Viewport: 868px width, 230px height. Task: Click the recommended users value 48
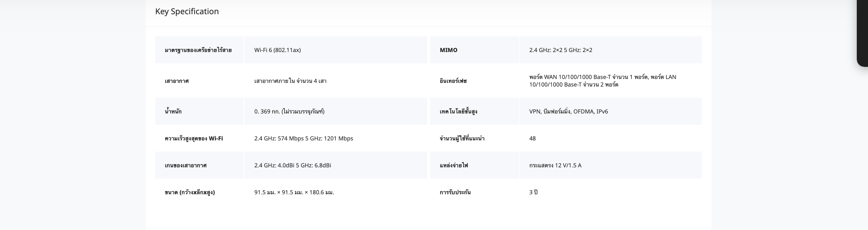(532, 139)
